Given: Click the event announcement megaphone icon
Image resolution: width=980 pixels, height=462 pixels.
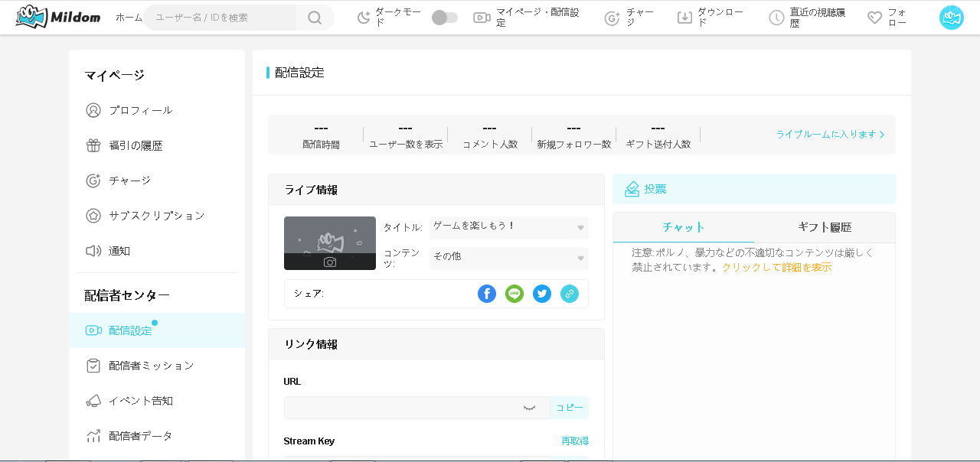Looking at the screenshot, I should tap(93, 401).
